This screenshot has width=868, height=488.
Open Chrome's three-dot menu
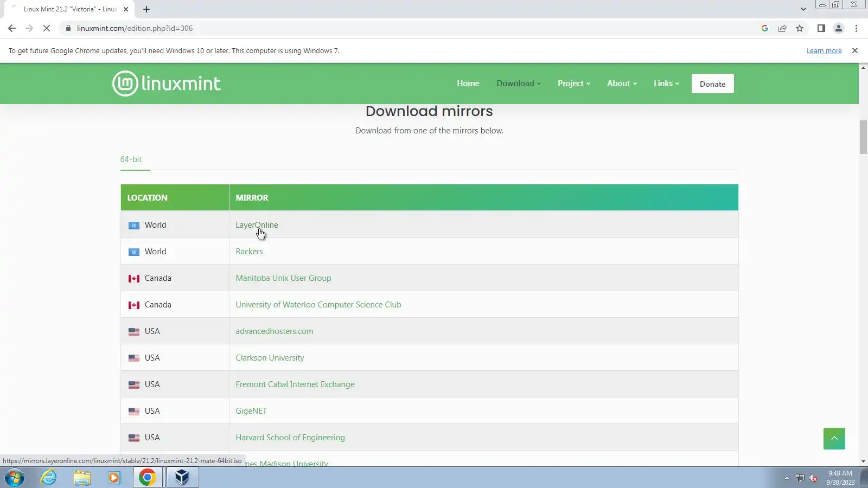pos(857,28)
